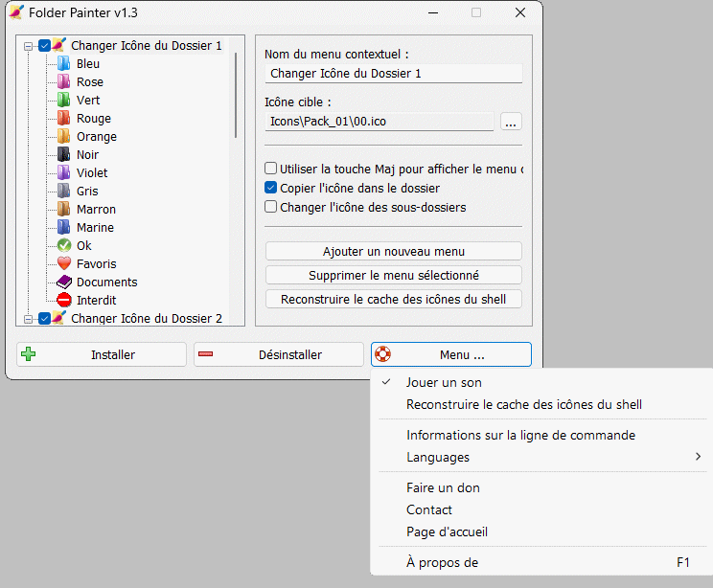This screenshot has width=713, height=588.
Task: Enable 'Utiliser la touche Maj' checkbox
Action: click(270, 169)
